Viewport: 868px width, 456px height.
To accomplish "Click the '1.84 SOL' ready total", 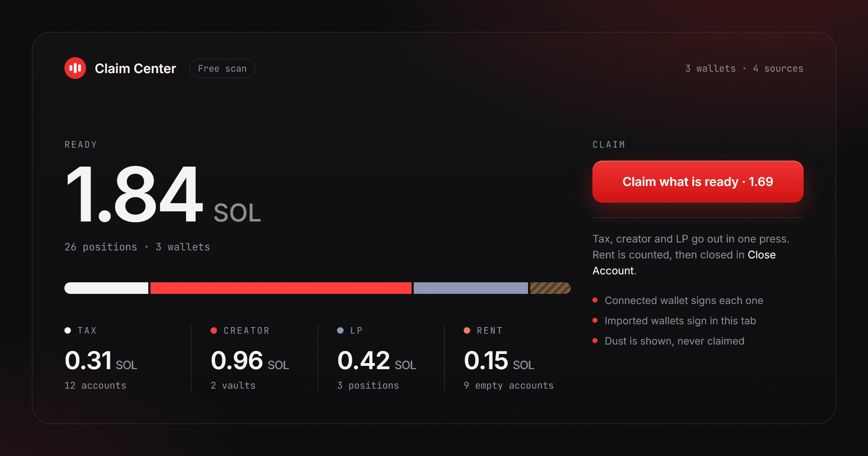I will (x=163, y=194).
